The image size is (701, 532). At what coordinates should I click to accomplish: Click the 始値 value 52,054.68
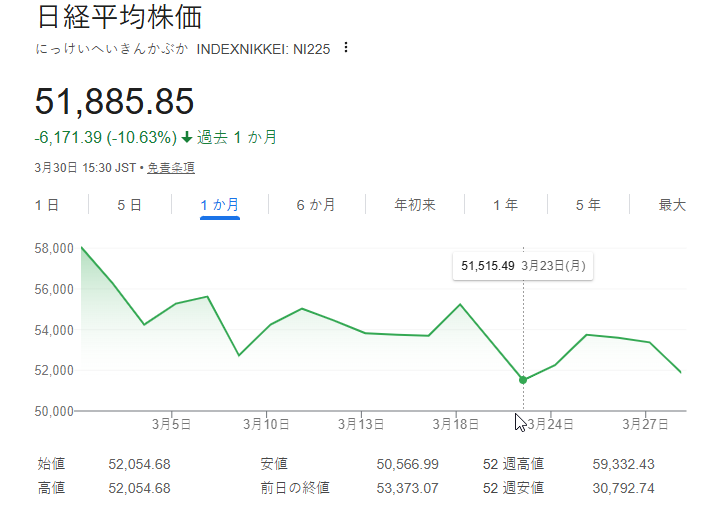click(139, 464)
